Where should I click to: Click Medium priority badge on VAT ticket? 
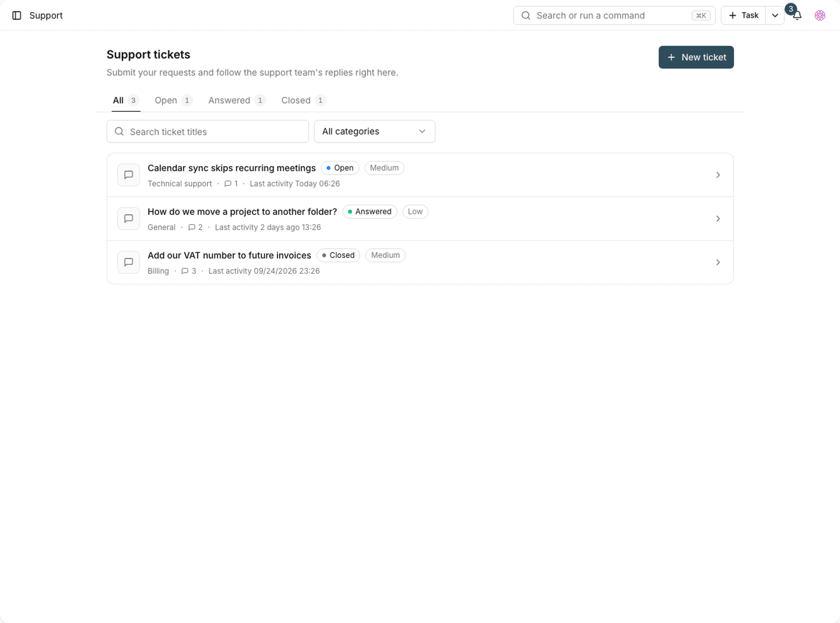click(385, 255)
